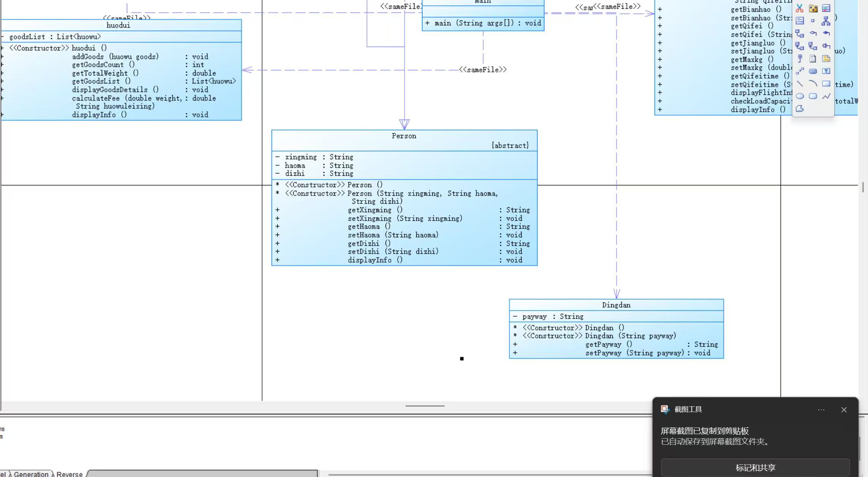Open snipping tool notification options menu
This screenshot has width=868, height=477.
click(x=821, y=410)
